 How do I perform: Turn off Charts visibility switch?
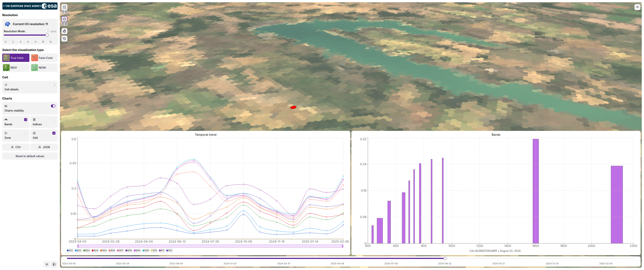(53, 106)
